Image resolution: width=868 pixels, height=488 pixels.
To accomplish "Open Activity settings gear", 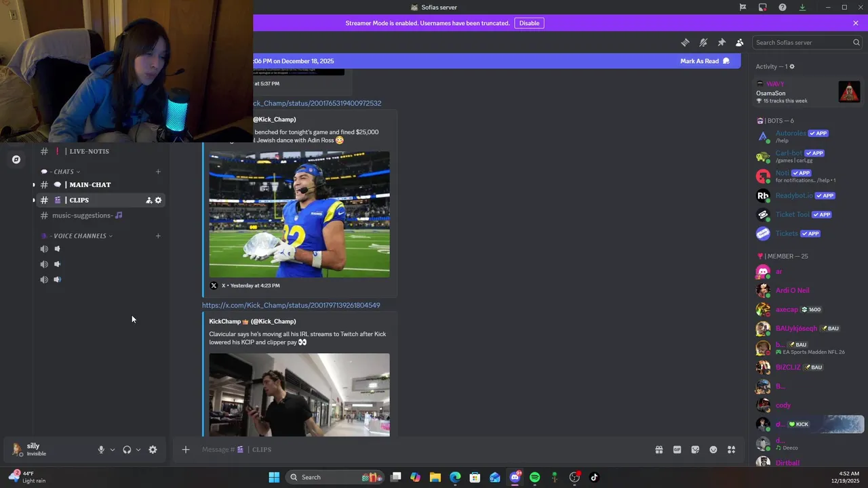I will coord(791,66).
